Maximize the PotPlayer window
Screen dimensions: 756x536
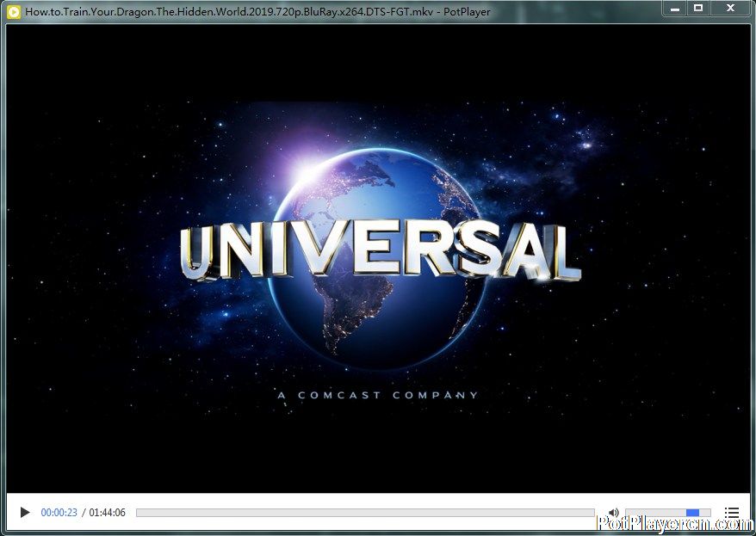pos(697,9)
